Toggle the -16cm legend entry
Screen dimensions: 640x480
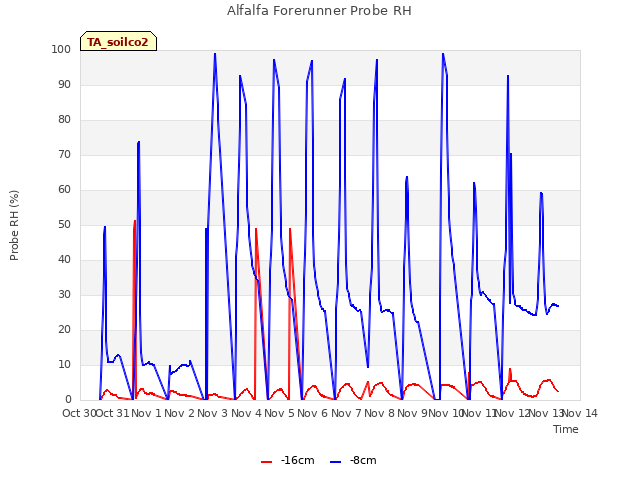tap(288, 461)
